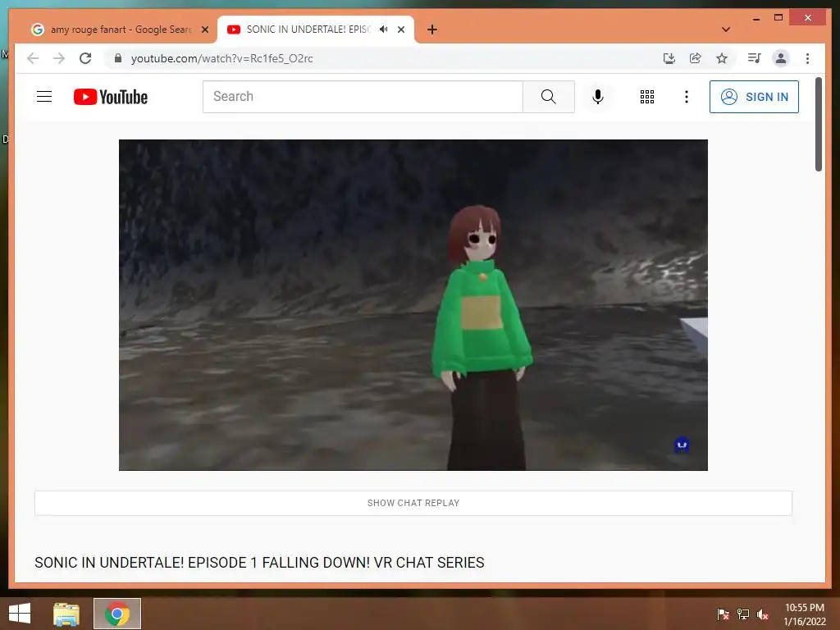This screenshot has width=840, height=630.
Task: Go to YouTube home via logo
Action: click(111, 97)
